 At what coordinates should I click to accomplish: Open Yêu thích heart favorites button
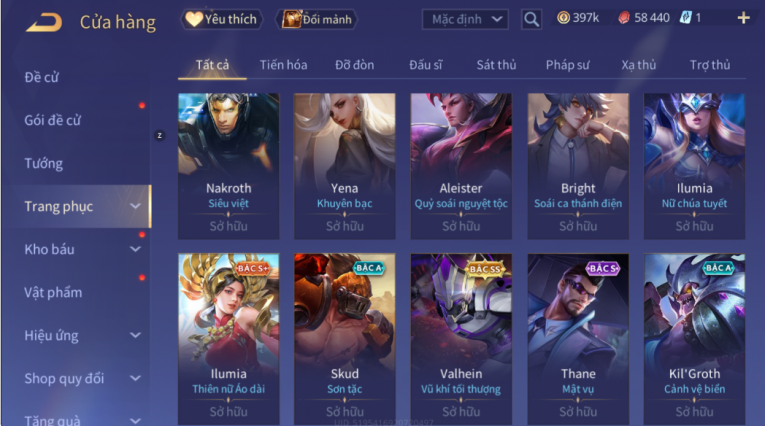tap(222, 19)
